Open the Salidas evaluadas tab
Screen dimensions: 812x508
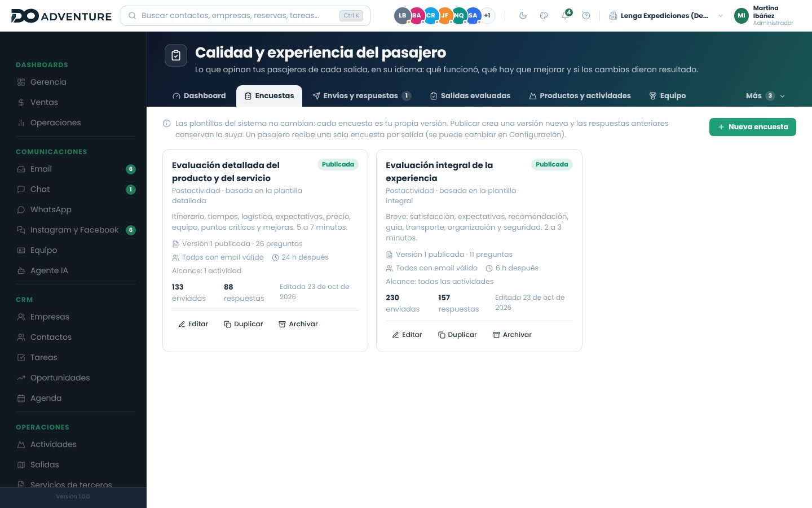pyautogui.click(x=470, y=96)
